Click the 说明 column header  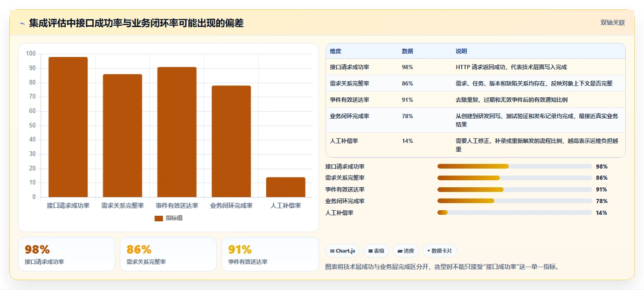pos(461,51)
